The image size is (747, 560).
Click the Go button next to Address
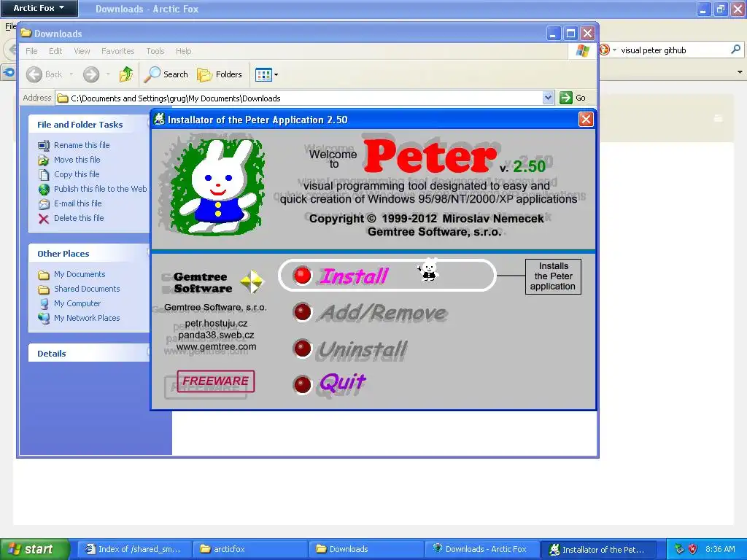tap(573, 98)
